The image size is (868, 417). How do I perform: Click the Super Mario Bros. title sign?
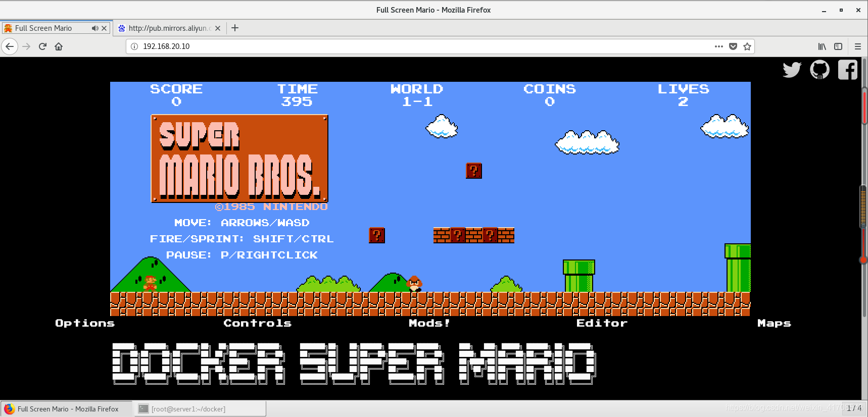[239, 159]
